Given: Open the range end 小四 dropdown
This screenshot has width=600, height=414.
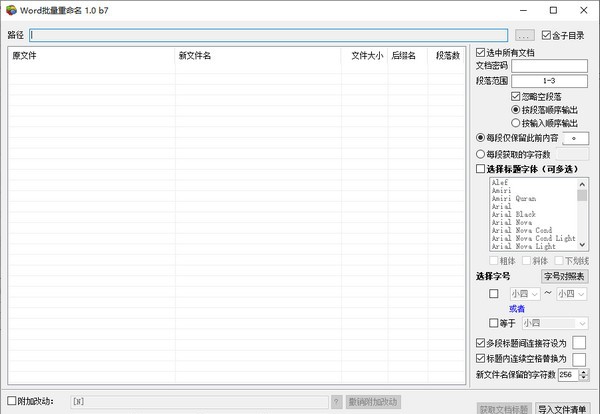Looking at the screenshot, I should tap(571, 294).
